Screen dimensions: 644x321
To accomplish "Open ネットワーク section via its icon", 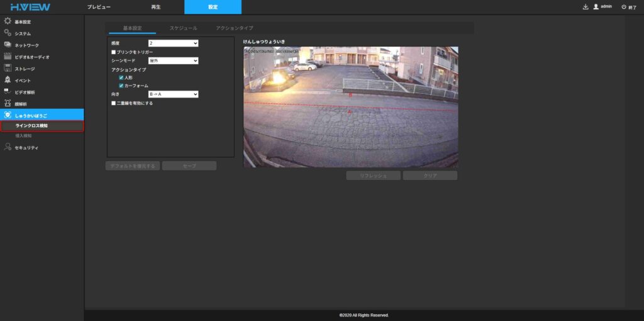I will coord(8,45).
